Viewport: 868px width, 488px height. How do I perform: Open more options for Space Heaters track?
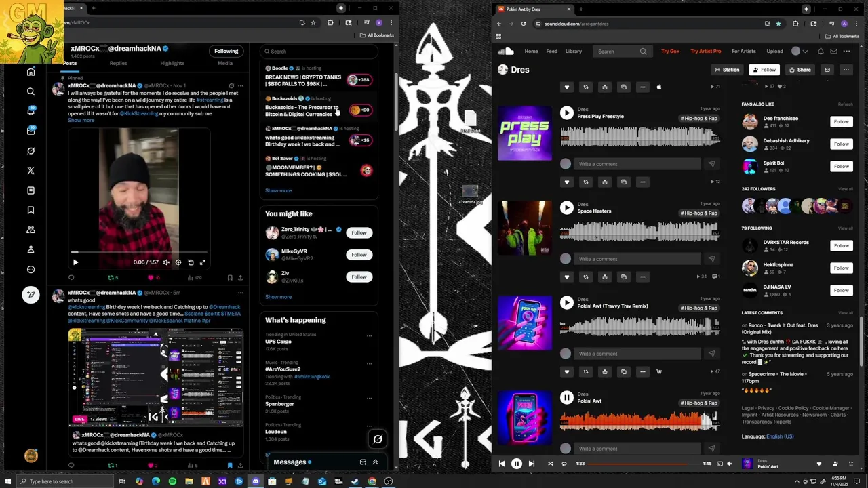(643, 277)
